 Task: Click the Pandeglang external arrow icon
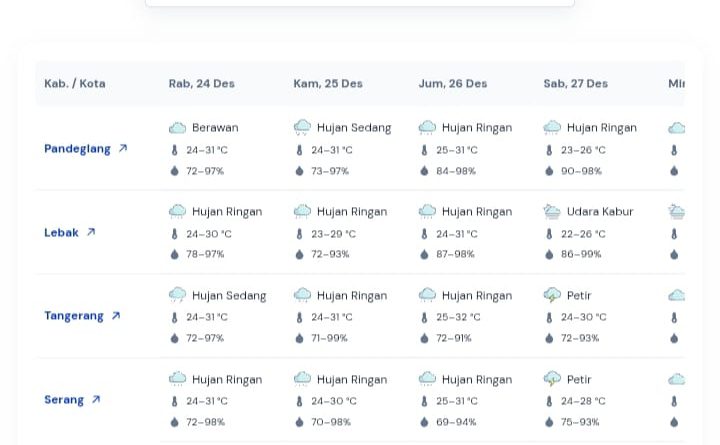click(123, 149)
